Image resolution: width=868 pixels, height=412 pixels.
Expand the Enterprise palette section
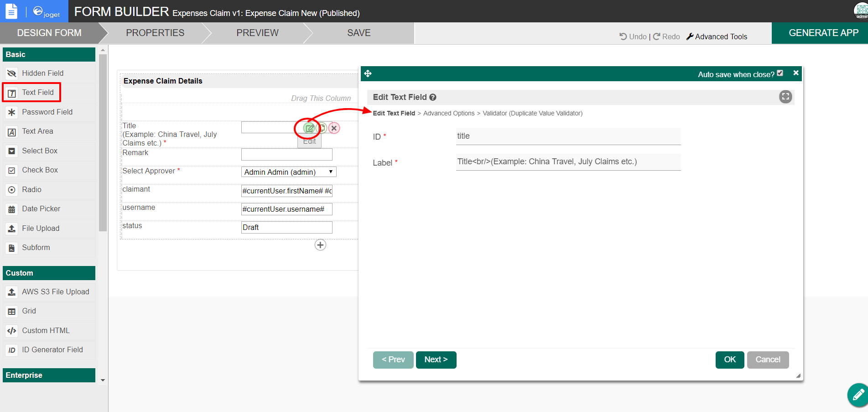(x=49, y=375)
